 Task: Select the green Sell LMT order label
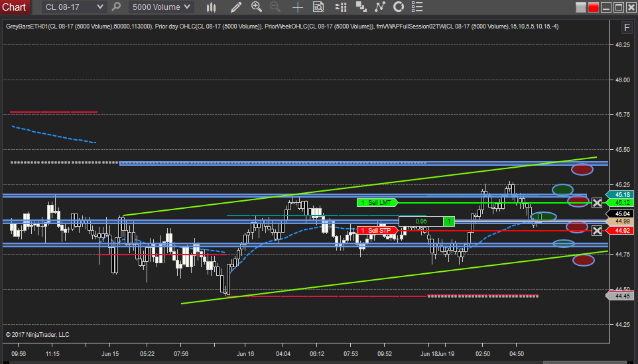[x=377, y=202]
